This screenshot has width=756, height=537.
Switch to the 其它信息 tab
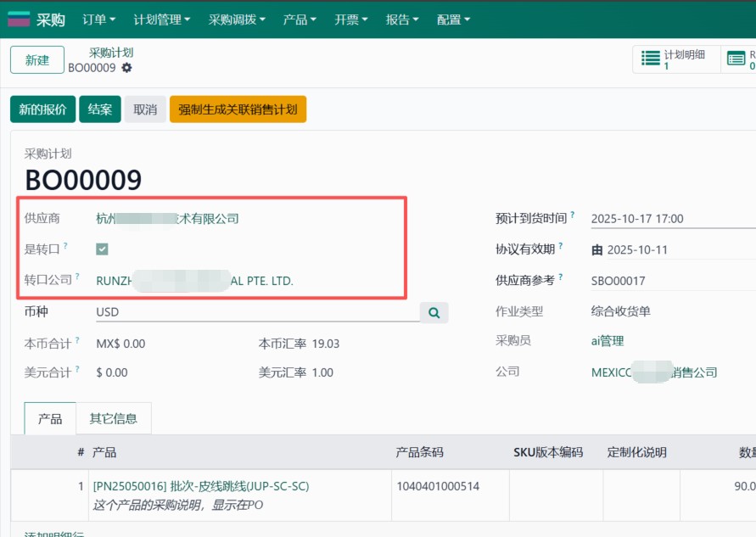pos(113,417)
